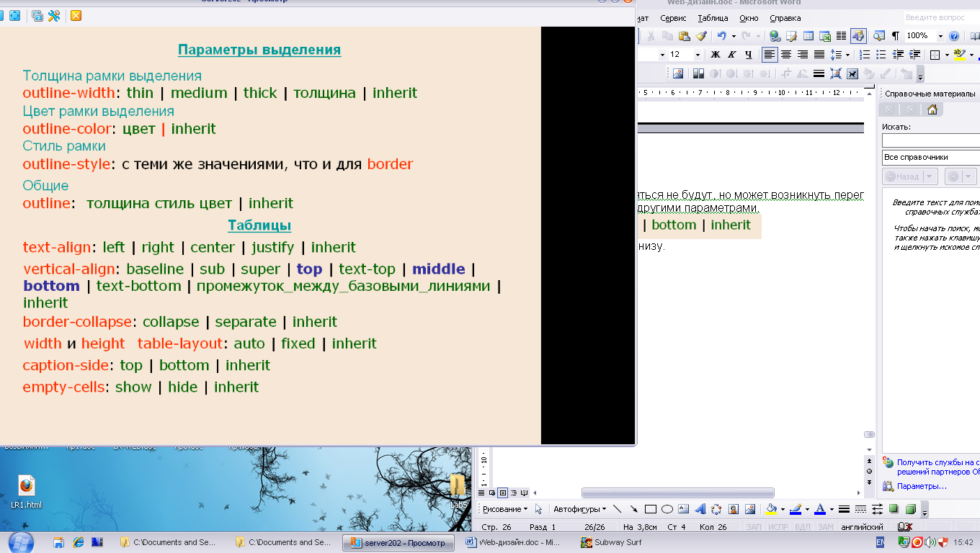Toggle Justify alignment in Word
The height and width of the screenshot is (553, 980).
coord(819,55)
